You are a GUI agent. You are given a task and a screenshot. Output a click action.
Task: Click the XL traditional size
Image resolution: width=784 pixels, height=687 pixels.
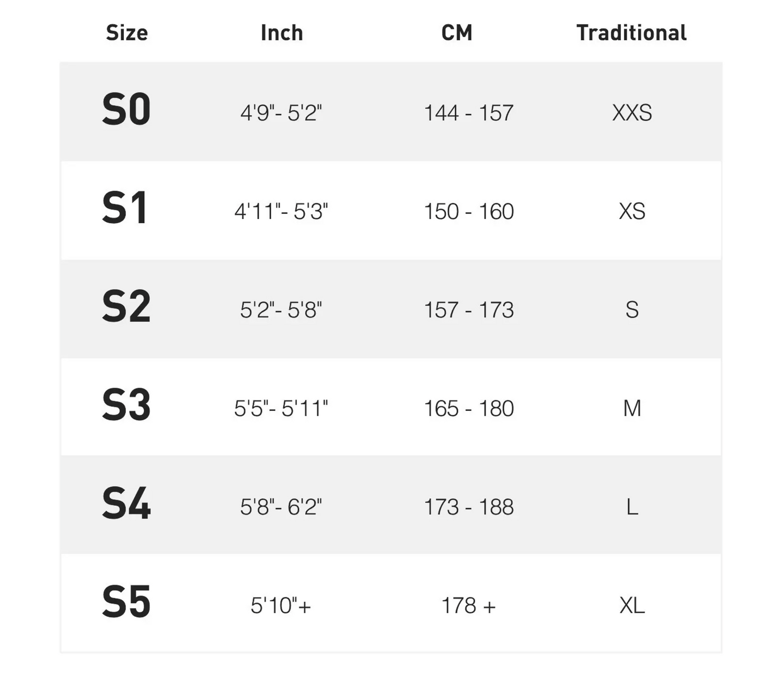point(632,605)
